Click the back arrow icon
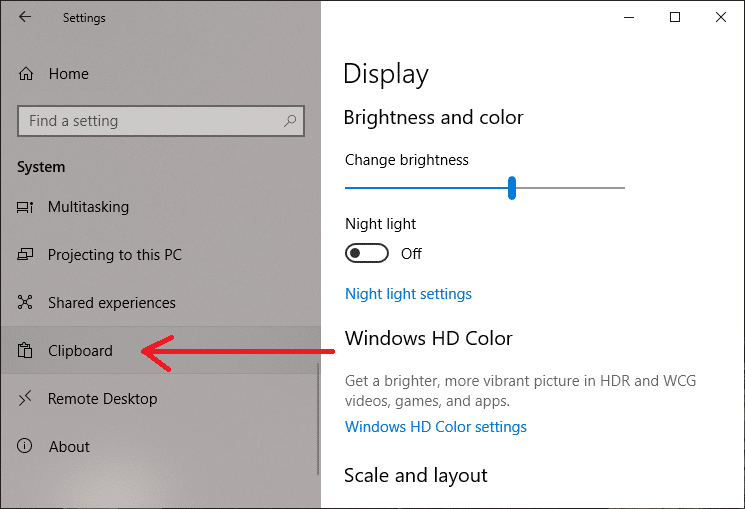This screenshot has height=509, width=745. (x=24, y=17)
